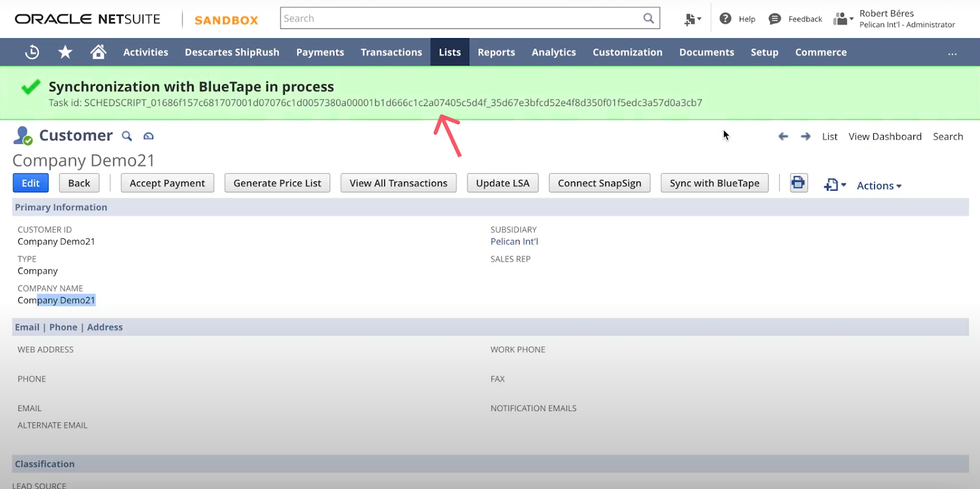Click the Customer record icon
Viewport: 980px width, 489px height.
coord(23,135)
